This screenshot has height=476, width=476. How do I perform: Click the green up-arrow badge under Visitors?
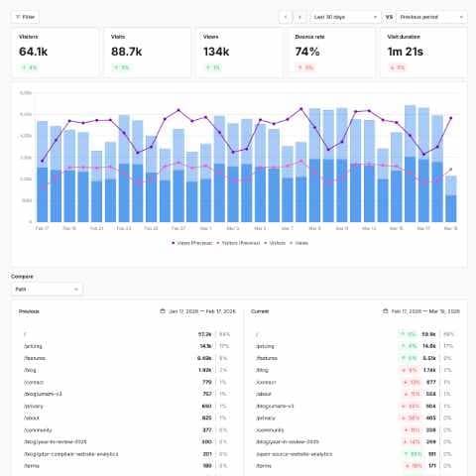pyautogui.click(x=29, y=67)
